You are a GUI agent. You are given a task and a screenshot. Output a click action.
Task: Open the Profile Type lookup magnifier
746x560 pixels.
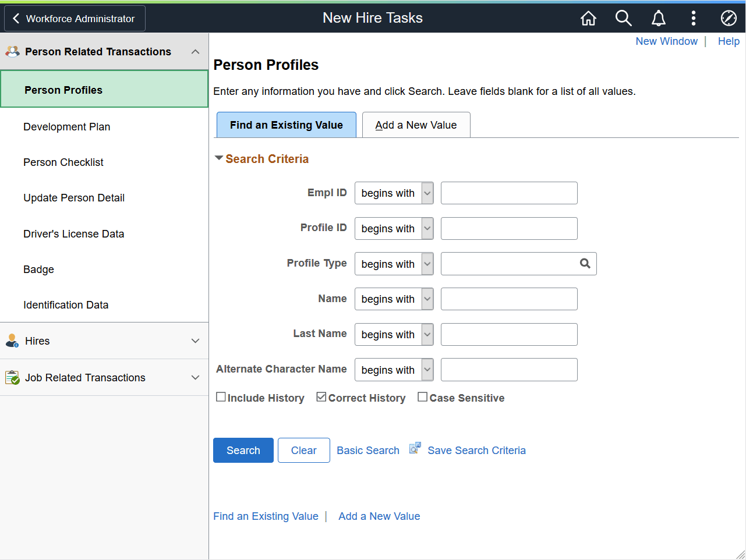pos(585,264)
